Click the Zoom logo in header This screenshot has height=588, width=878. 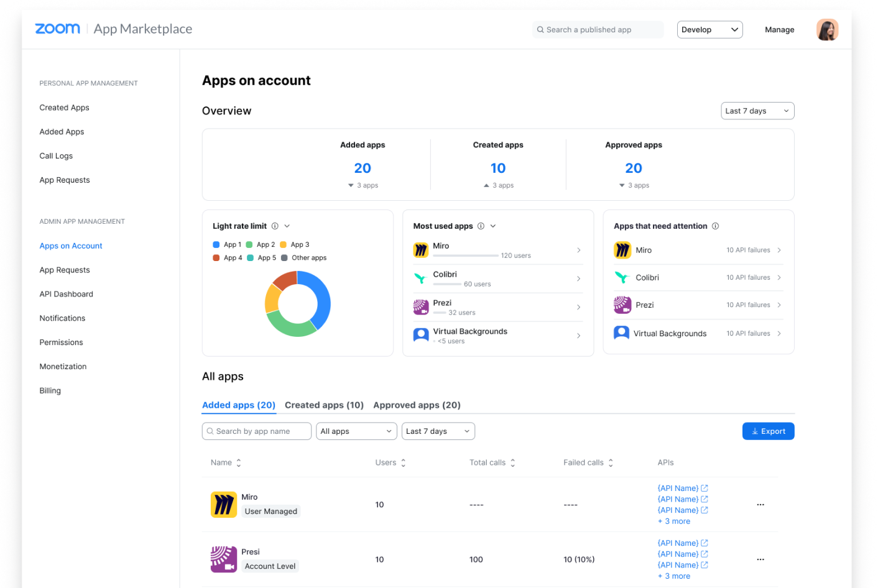point(57,29)
